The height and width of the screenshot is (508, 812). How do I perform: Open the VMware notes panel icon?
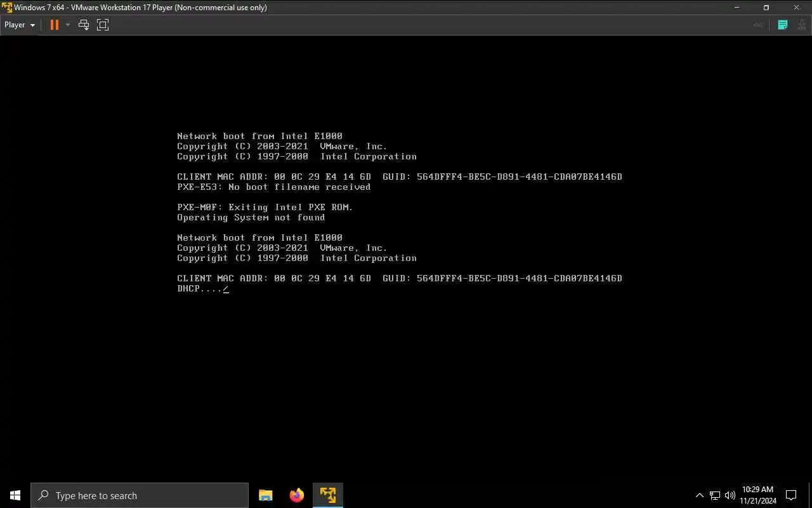click(x=783, y=25)
